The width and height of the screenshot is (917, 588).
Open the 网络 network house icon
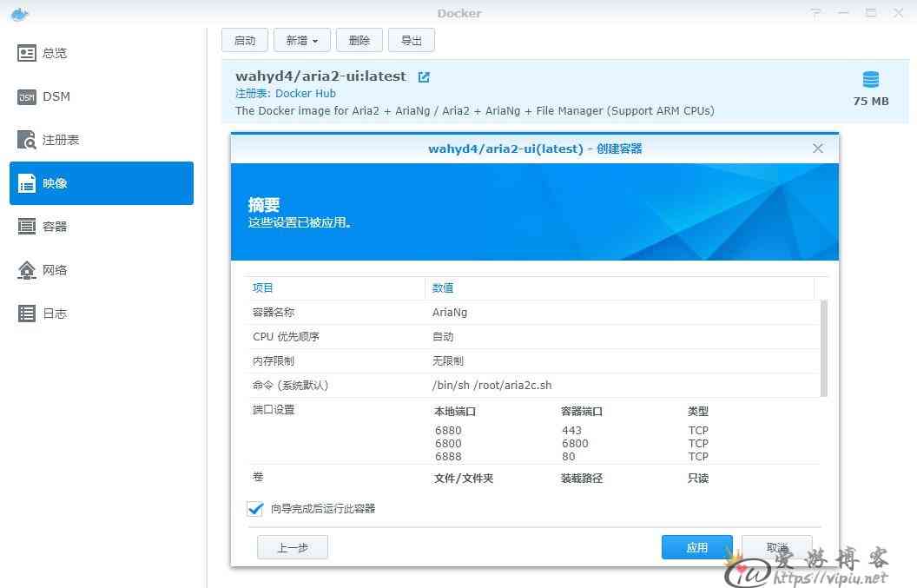(26, 270)
